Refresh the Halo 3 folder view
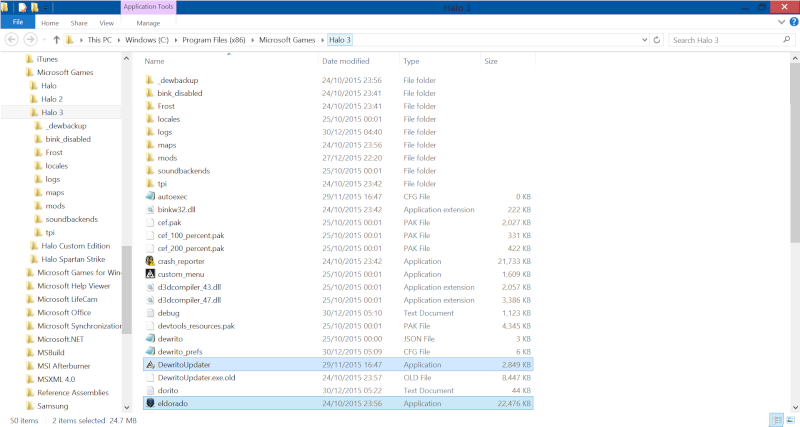 coord(657,40)
